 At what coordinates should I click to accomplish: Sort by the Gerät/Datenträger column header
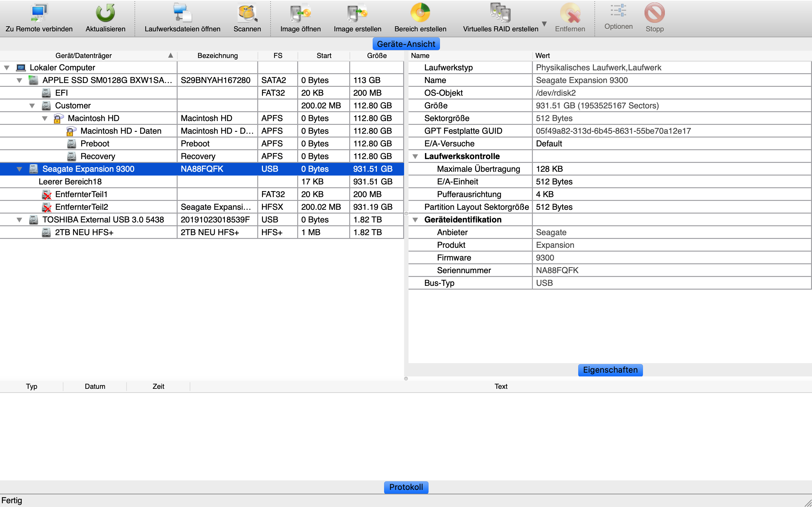point(83,56)
